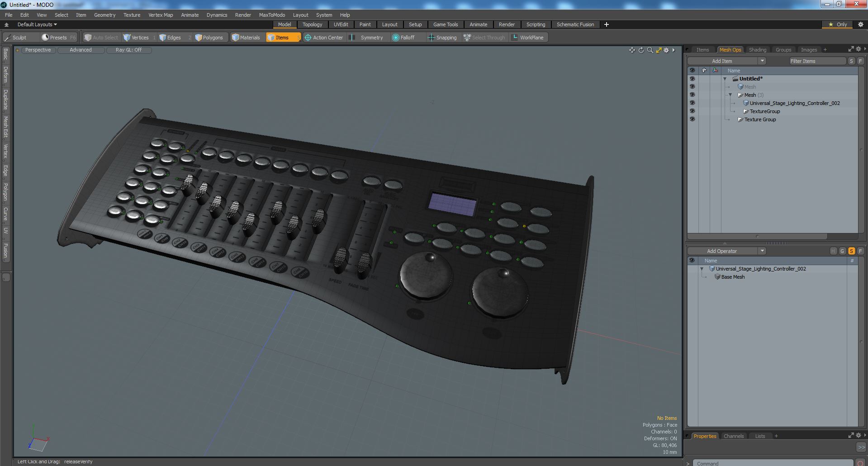Open the WorkPlane options
This screenshot has width=868, height=466.
coord(527,38)
